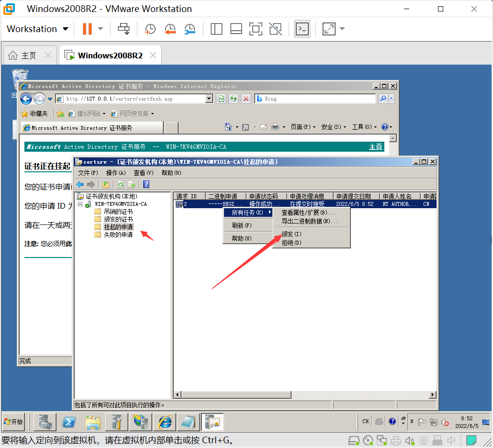493x448 pixels.
Task: Open the 工具(O) menu in IE
Action: (364, 127)
